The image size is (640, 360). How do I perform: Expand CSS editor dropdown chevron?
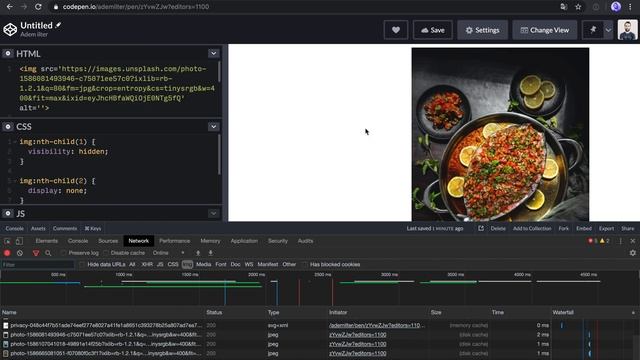coord(213,127)
